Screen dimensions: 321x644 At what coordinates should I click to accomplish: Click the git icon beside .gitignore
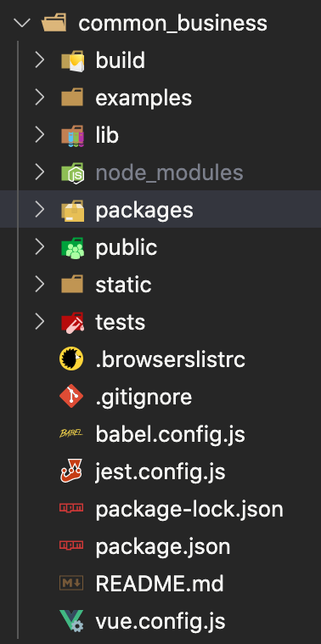coord(71,396)
